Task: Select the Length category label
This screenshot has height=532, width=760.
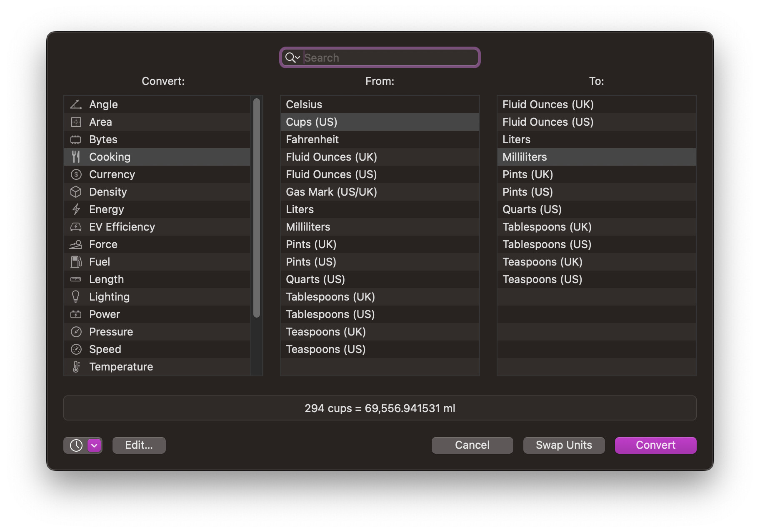Action: (107, 279)
